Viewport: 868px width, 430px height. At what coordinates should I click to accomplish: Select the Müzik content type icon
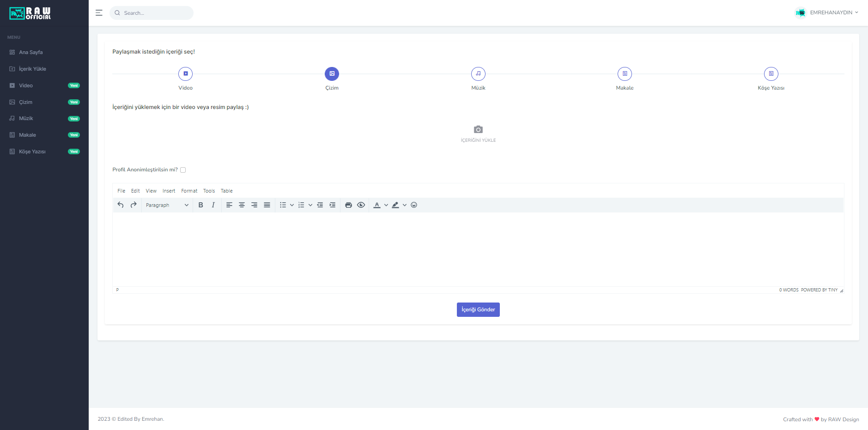point(478,73)
